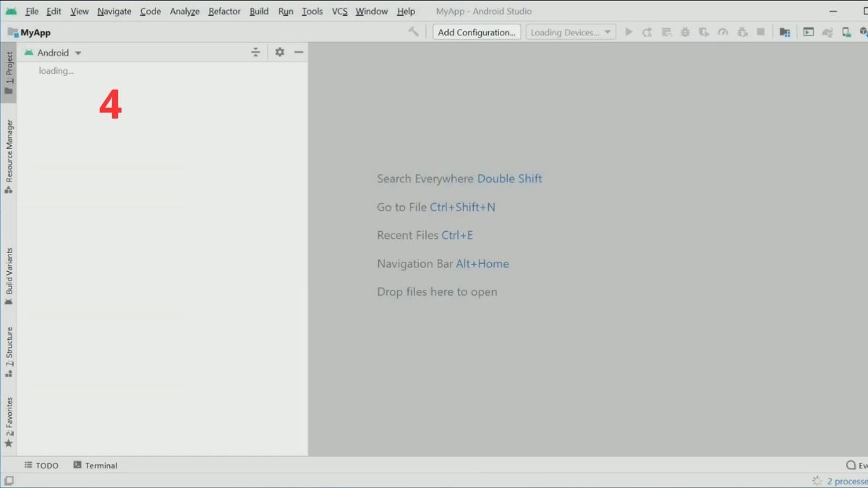Click the Drop files here to open text
The image size is (868, 488).
point(437,292)
